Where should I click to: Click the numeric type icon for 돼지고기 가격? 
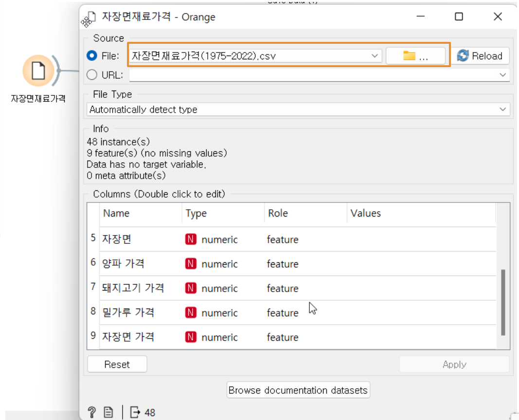pos(191,288)
